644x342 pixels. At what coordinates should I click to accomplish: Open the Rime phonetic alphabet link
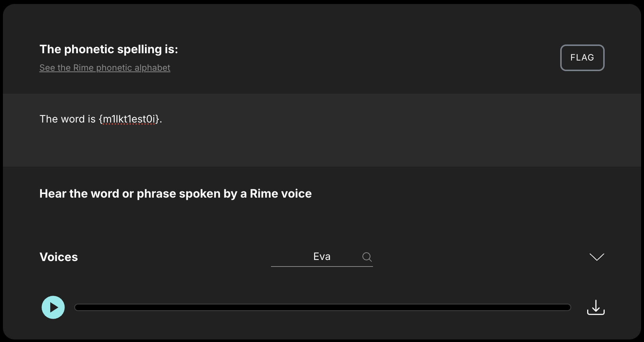tap(105, 68)
